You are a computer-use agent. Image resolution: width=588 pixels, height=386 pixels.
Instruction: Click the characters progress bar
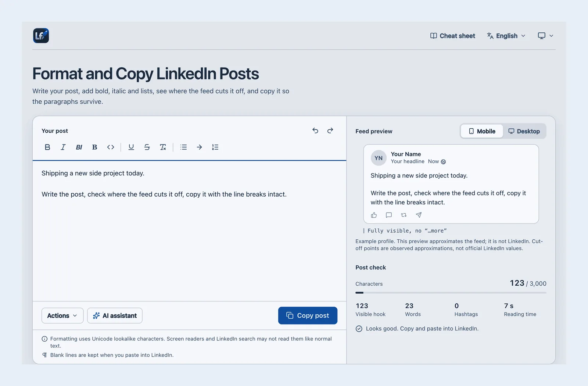coord(451,293)
